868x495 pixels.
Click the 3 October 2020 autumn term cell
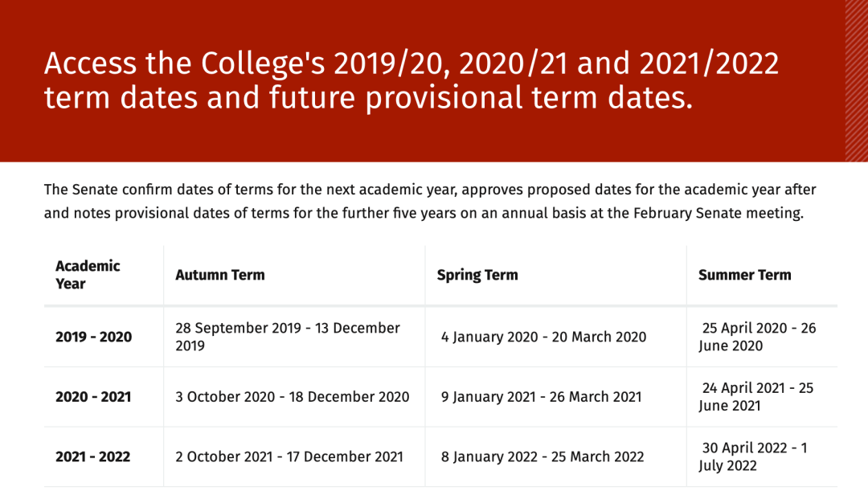[293, 396]
